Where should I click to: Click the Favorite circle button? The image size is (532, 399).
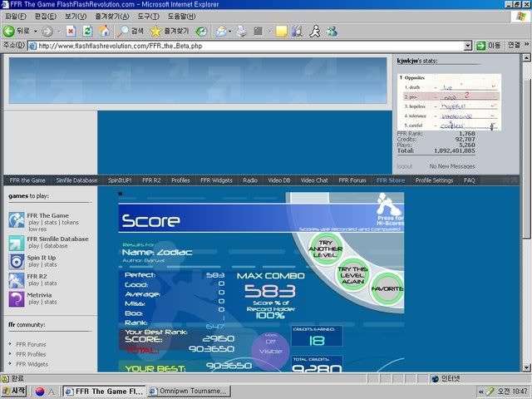pos(386,288)
